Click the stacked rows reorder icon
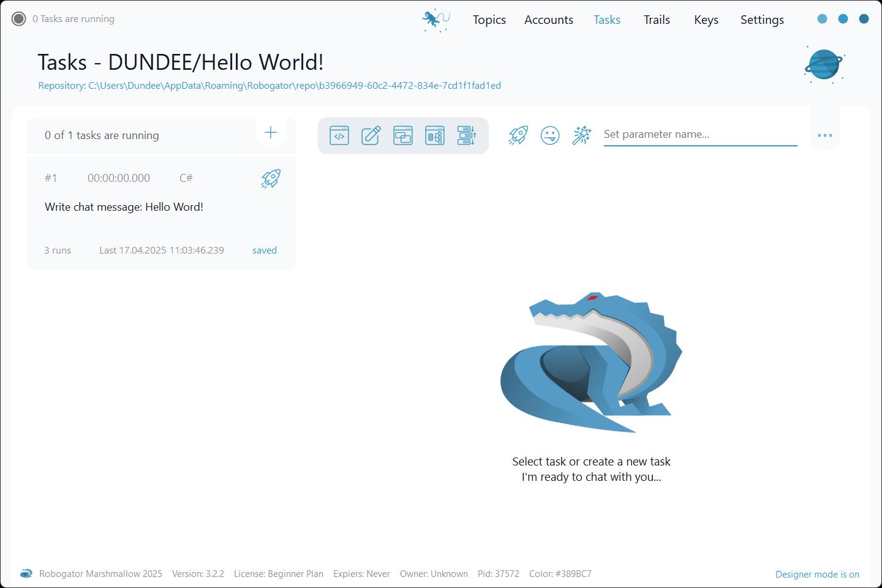The width and height of the screenshot is (882, 588). (x=467, y=135)
